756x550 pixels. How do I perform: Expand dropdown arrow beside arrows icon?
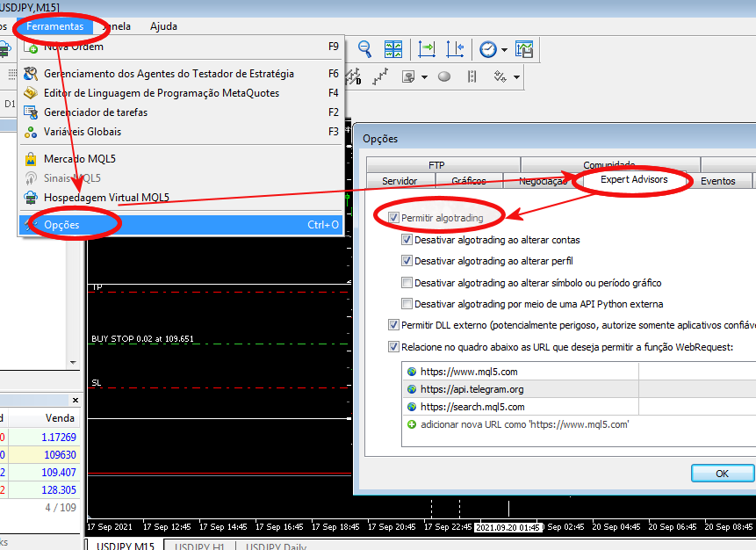pos(516,77)
